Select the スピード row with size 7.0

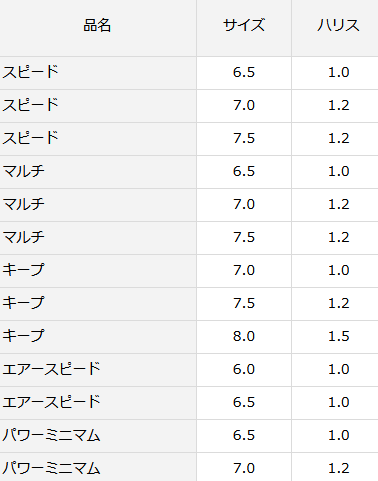[x=189, y=106]
